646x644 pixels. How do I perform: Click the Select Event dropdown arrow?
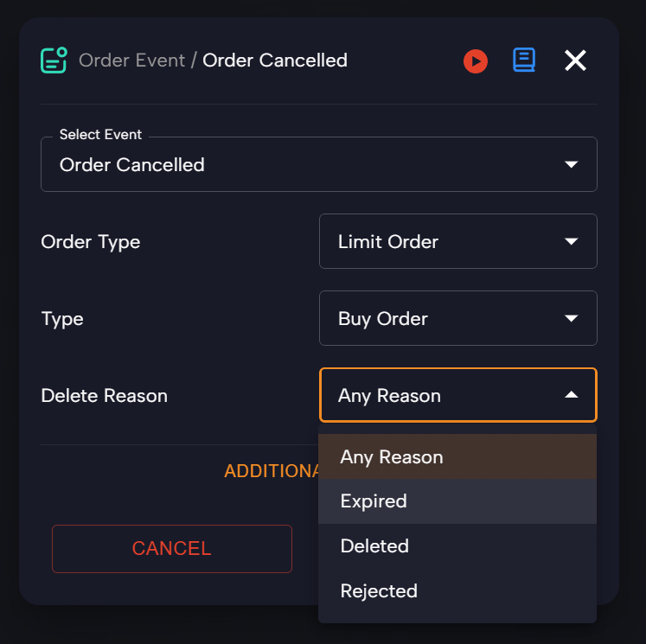[x=571, y=164]
